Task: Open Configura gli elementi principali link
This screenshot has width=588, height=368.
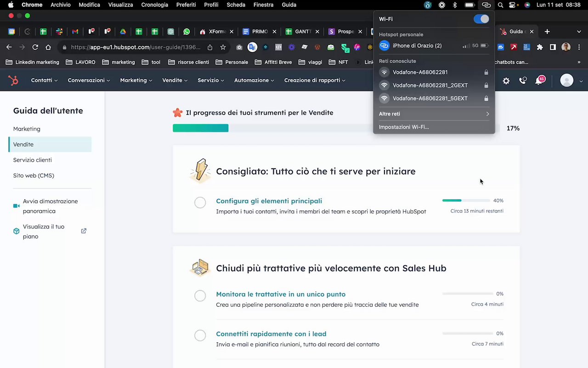Action: [269, 201]
